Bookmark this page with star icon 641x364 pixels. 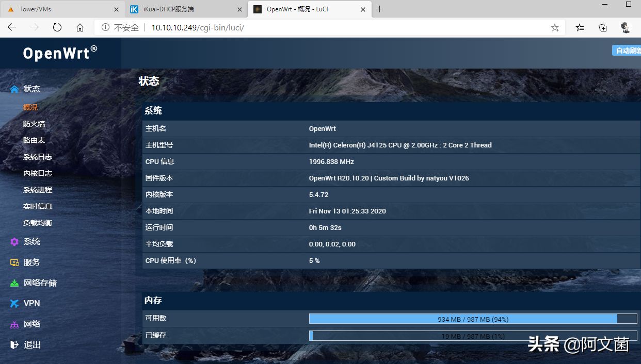[x=555, y=27]
